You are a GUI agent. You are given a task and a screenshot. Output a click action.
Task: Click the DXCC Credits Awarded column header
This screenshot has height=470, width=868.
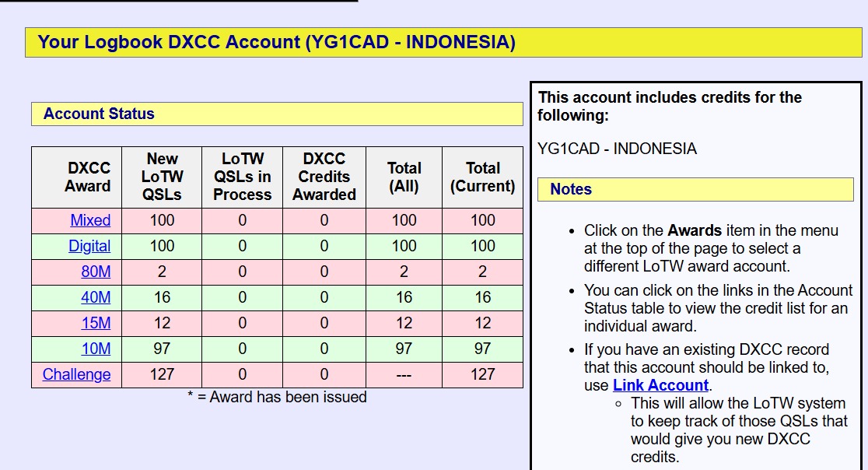pos(324,177)
